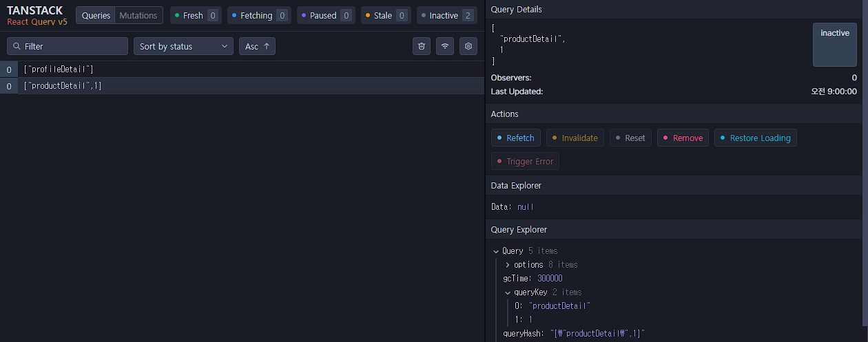This screenshot has height=342, width=868.
Task: Switch to the Queries tab
Action: (x=96, y=15)
